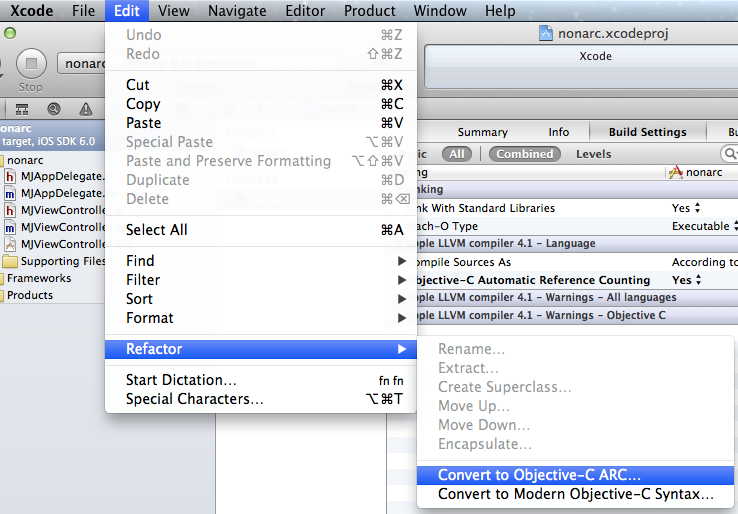738x514 pixels.
Task: Choose Convert to Modern Objective-C Syntax…
Action: (575, 494)
